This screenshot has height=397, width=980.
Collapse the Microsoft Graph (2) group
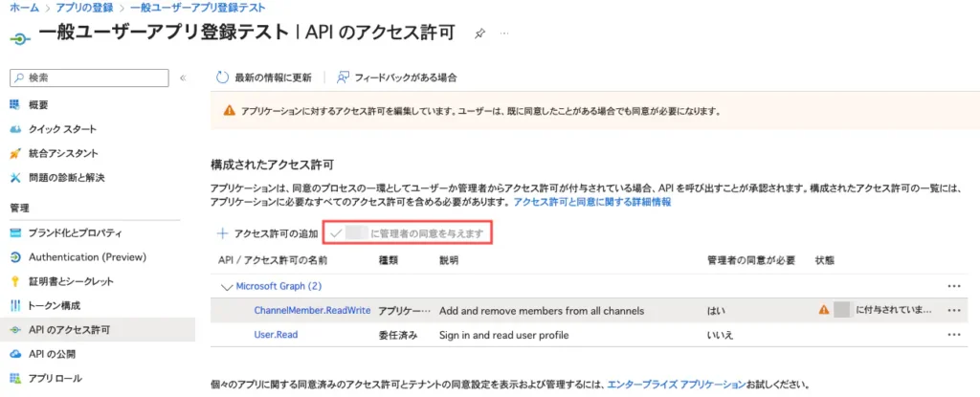226,286
